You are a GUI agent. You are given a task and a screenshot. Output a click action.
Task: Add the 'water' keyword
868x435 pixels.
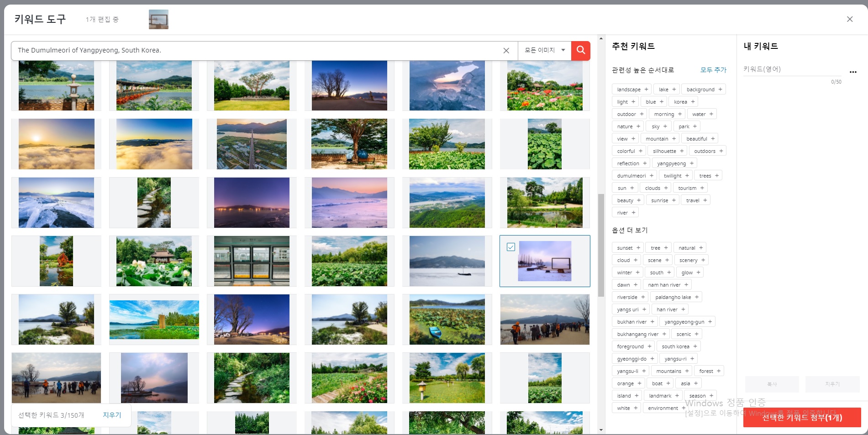click(x=702, y=114)
